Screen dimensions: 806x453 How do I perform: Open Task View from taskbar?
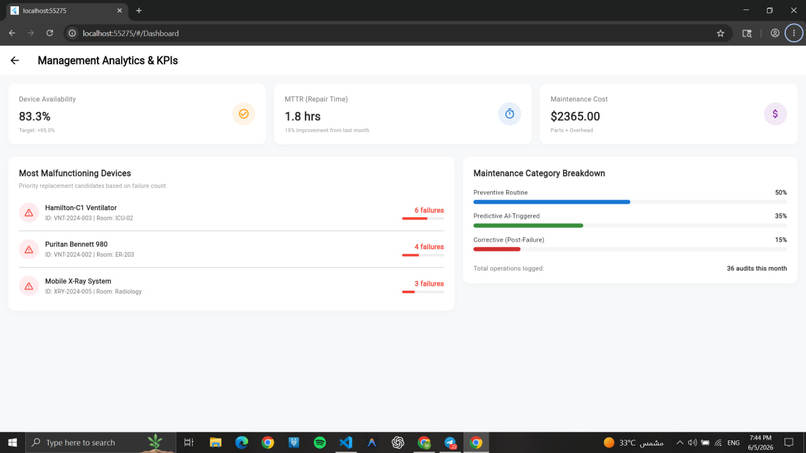pos(189,442)
